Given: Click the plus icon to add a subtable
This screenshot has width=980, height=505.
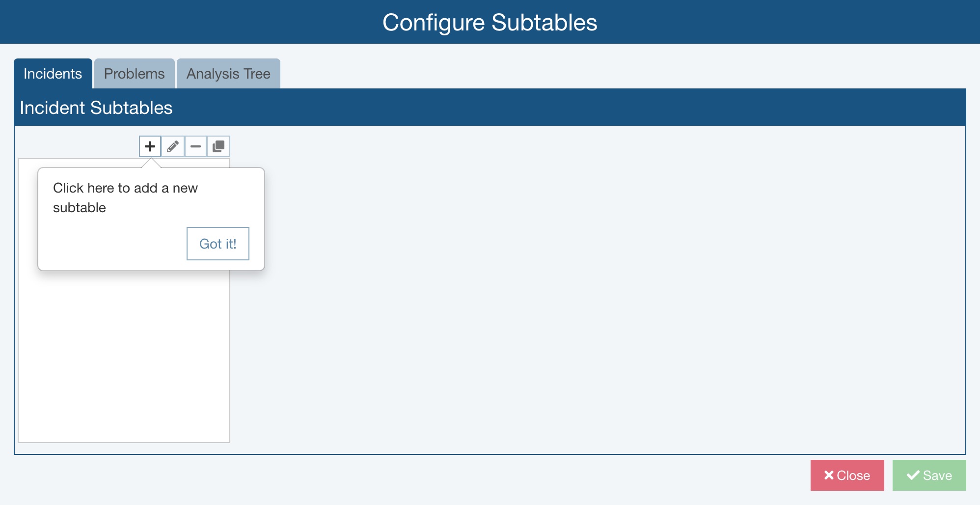Looking at the screenshot, I should pos(150,146).
